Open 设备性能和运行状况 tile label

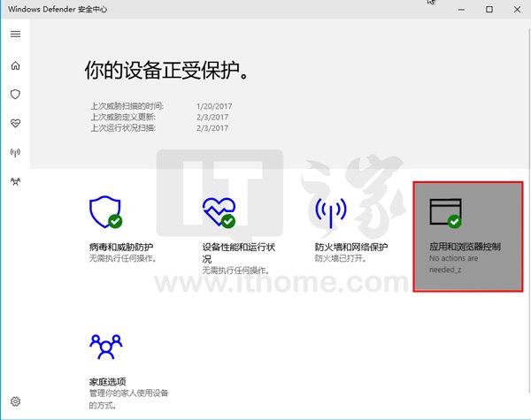[239, 253]
